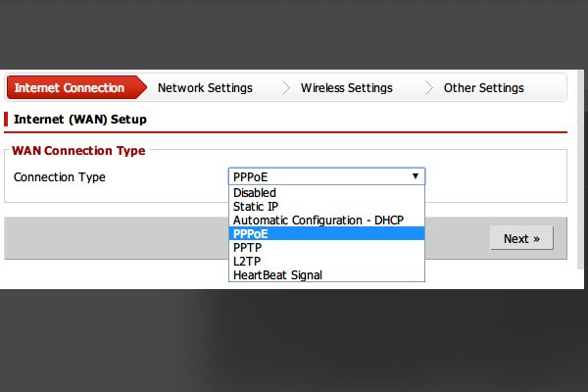Click the Internet (WAN) Setup heading
Image resolution: width=588 pixels, height=392 pixels.
(80, 120)
